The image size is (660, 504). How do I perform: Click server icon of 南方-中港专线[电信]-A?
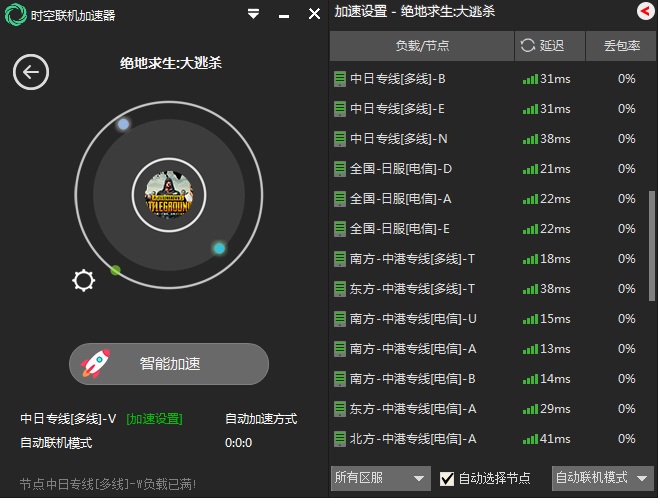(x=339, y=349)
